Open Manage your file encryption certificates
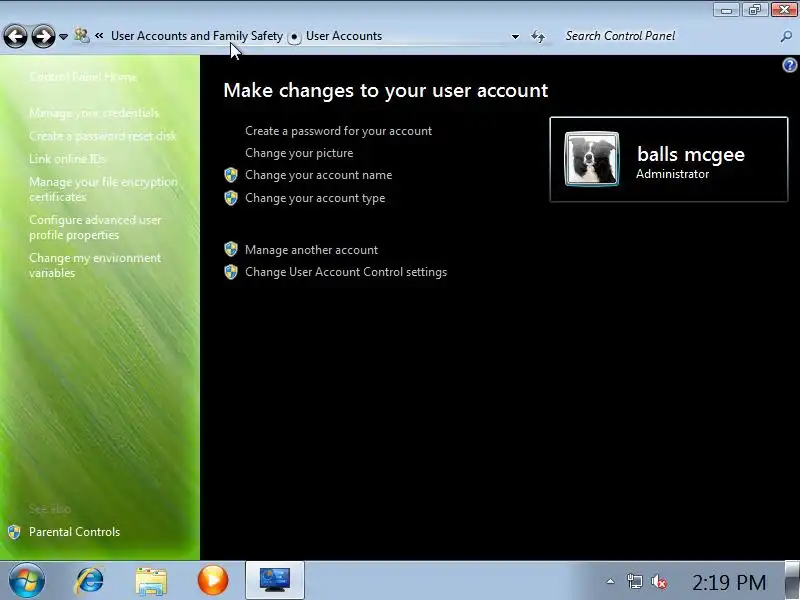This screenshot has width=800, height=600. tap(103, 189)
